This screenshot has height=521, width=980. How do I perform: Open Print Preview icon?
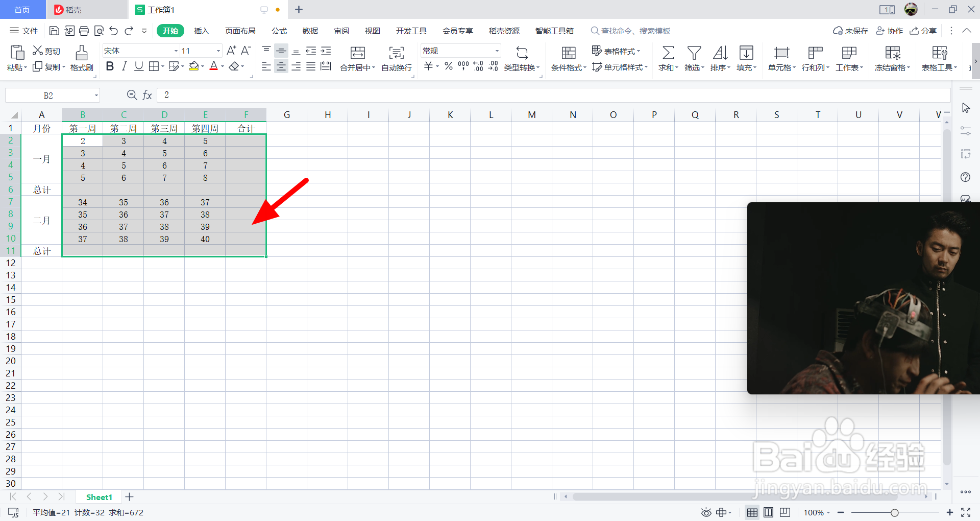(x=99, y=31)
